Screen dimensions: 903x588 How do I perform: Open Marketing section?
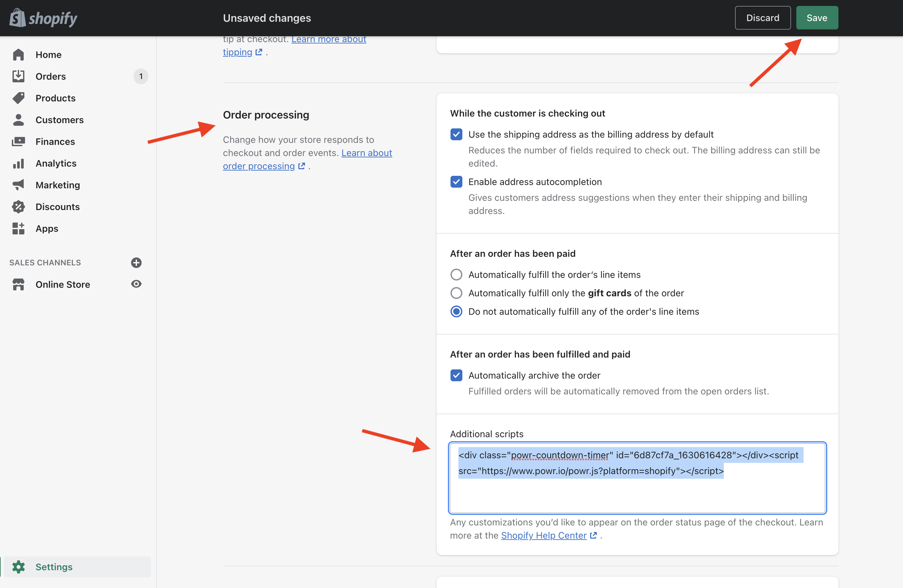pyautogui.click(x=58, y=185)
